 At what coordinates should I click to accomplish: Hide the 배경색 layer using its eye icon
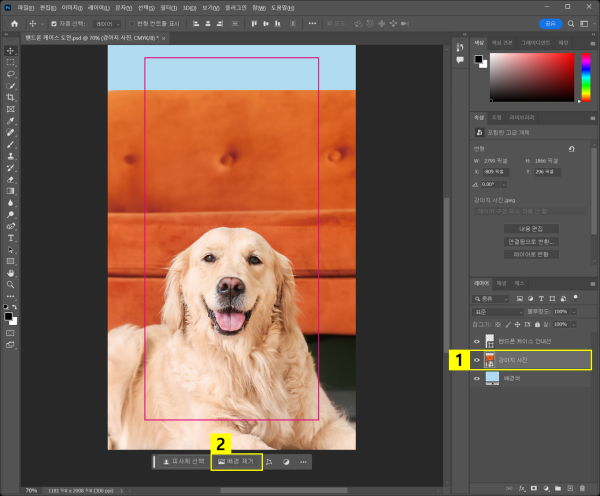(475, 379)
